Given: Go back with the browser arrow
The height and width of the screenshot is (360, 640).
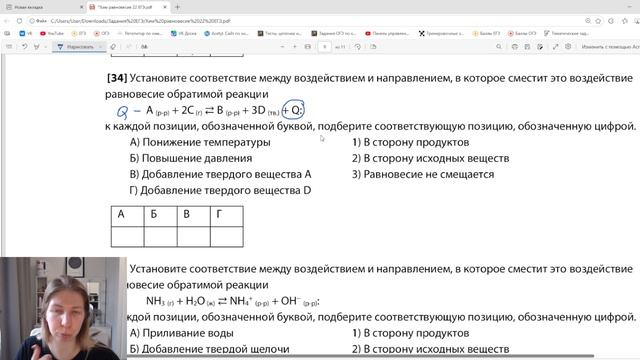Looking at the screenshot, I should pos(7,21).
